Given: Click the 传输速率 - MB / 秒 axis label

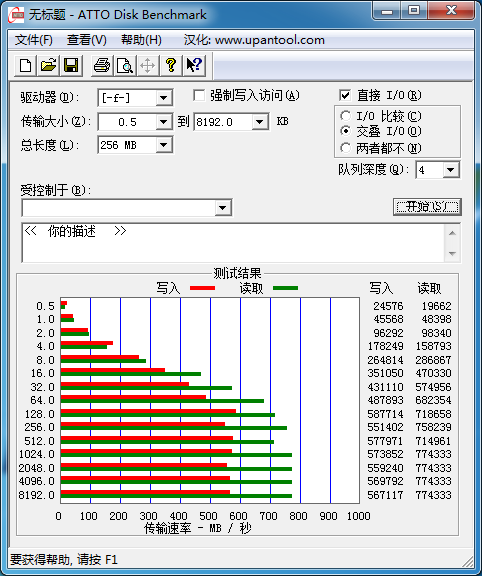Looking at the screenshot, I should tap(198, 528).
